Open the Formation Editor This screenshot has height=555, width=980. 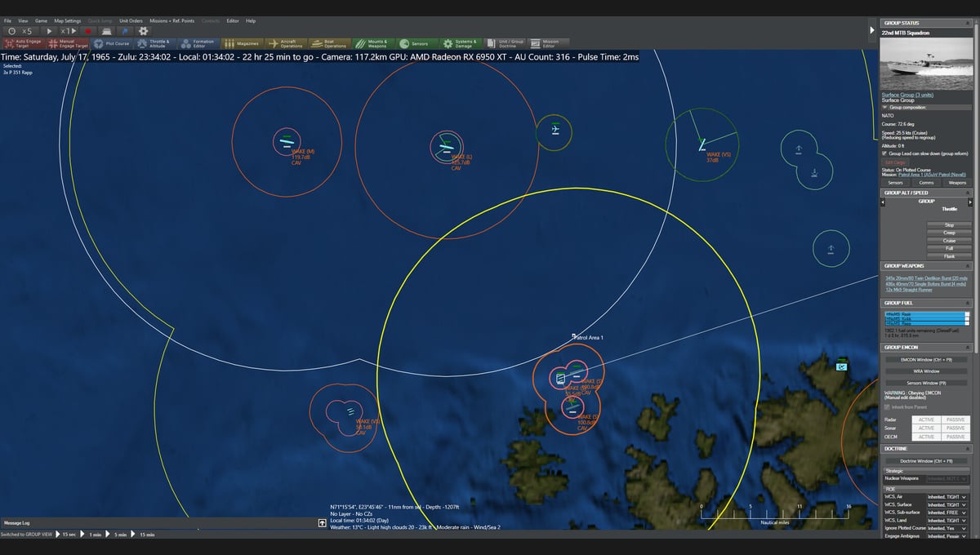pos(198,43)
